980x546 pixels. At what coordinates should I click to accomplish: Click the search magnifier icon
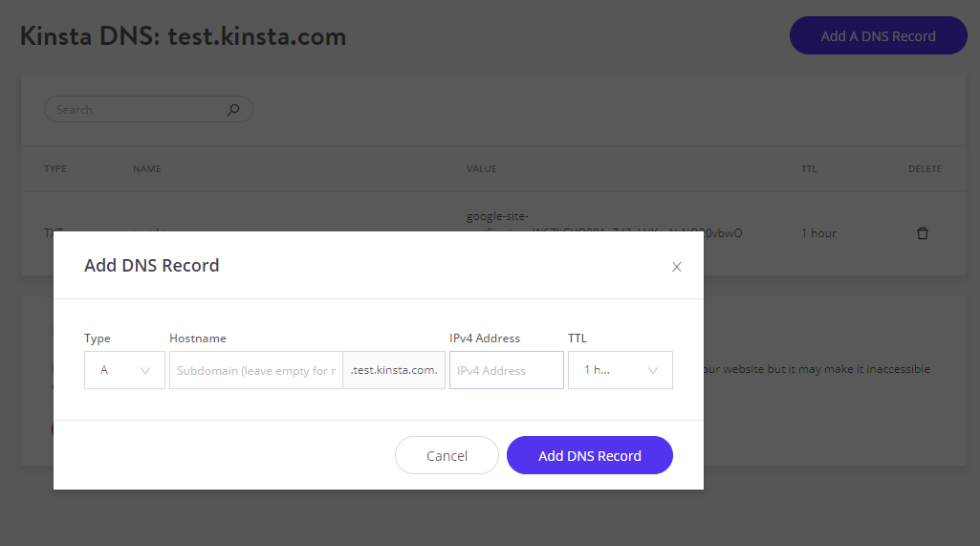pyautogui.click(x=233, y=109)
